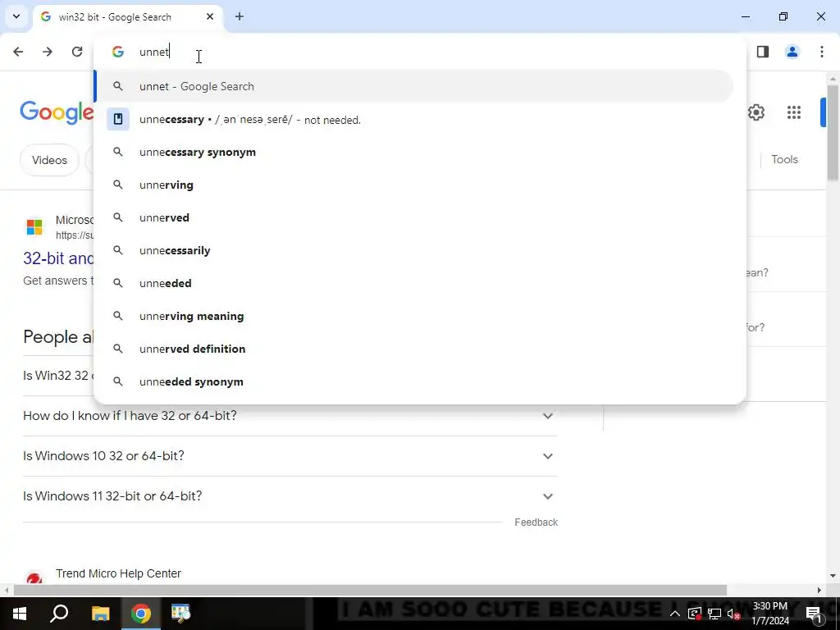Click the scroll down arrow on vertical scrollbar

[x=833, y=576]
